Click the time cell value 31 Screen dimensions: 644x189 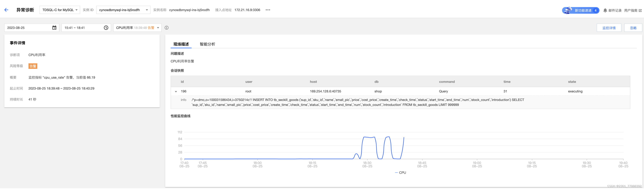pyautogui.click(x=505, y=91)
